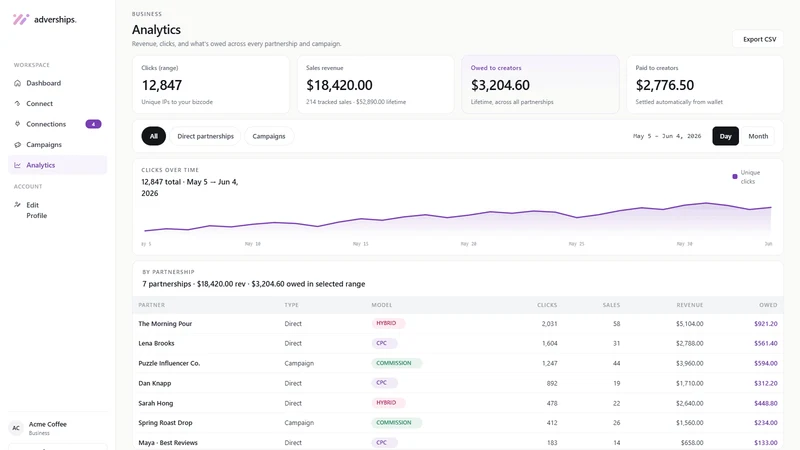The height and width of the screenshot is (450, 800).
Task: Click the AC avatar for Acme Coffee
Action: tap(16, 428)
